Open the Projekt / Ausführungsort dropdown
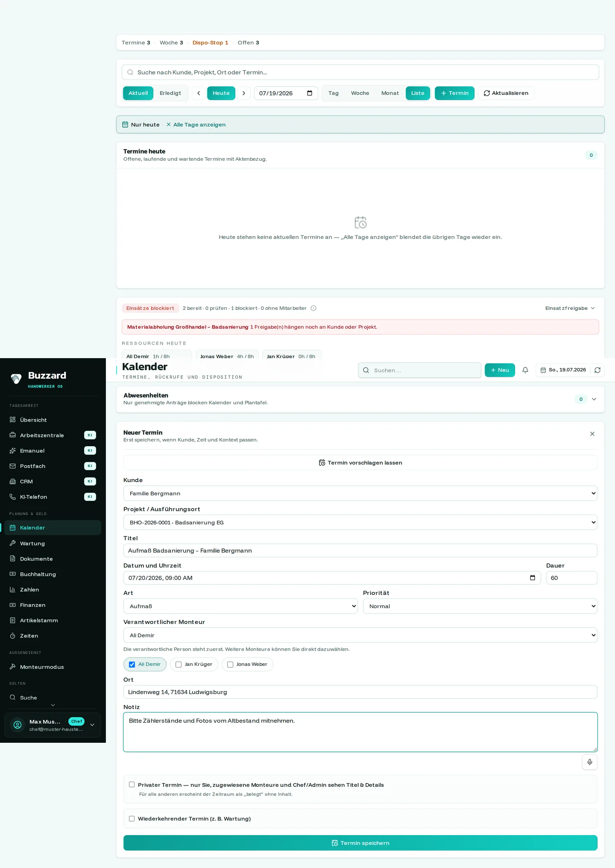Image resolution: width=615 pixels, height=868 pixels. tap(360, 522)
